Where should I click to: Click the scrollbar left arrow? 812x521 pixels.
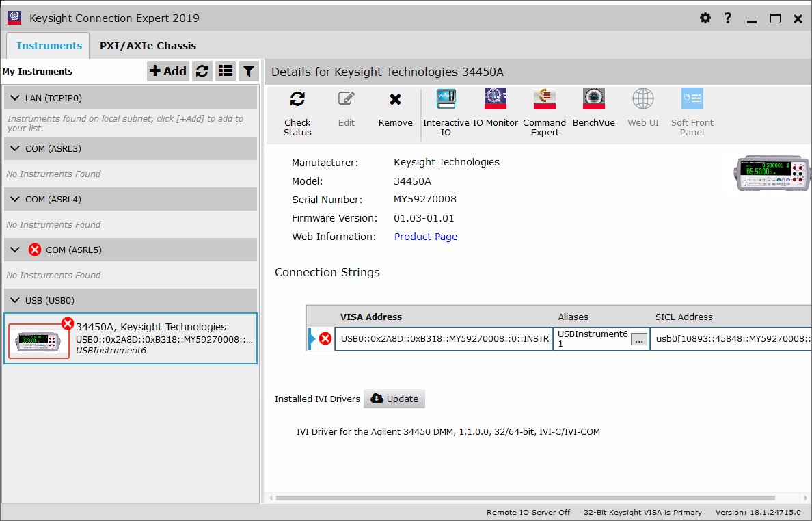[271, 498]
